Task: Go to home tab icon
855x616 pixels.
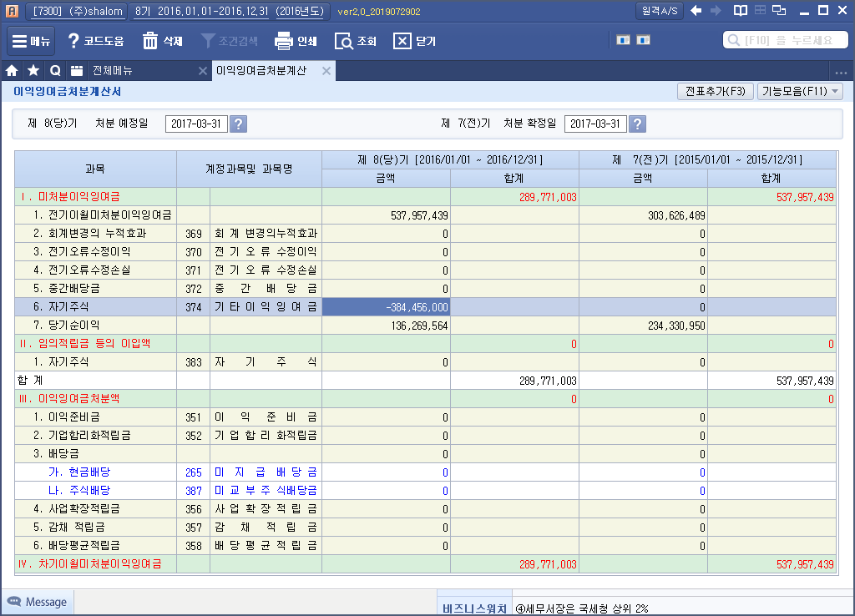Action: pos(13,71)
